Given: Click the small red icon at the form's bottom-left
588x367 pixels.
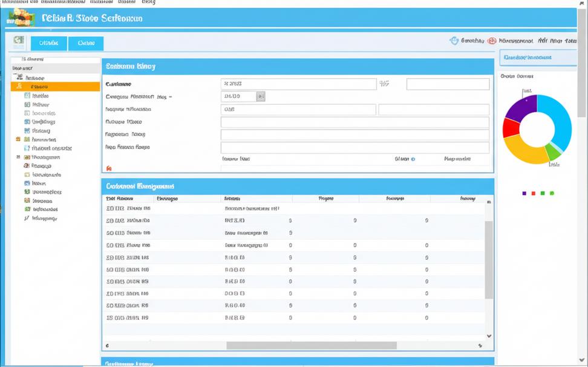Looking at the screenshot, I should point(109,169).
